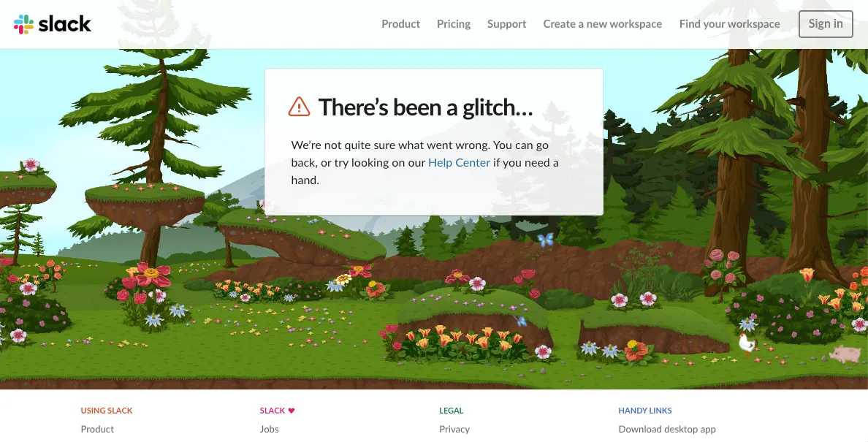868x442 pixels.
Task: Click the Sign in button
Action: pos(826,24)
